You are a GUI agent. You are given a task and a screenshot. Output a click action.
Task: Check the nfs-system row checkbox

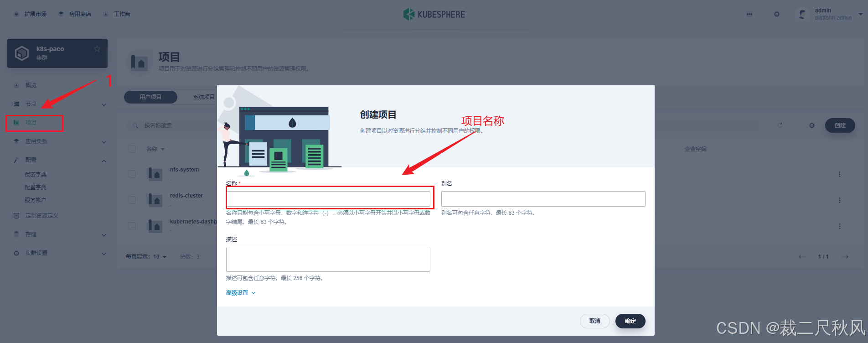point(132,174)
